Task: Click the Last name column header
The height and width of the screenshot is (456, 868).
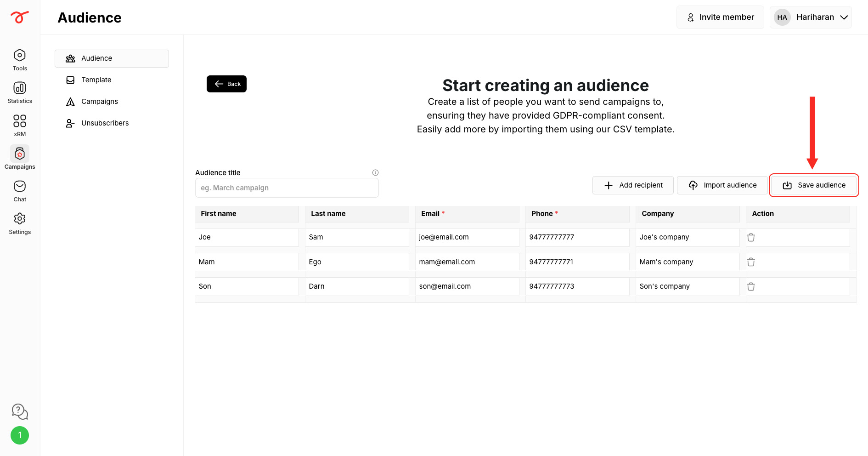Action: [x=357, y=214]
